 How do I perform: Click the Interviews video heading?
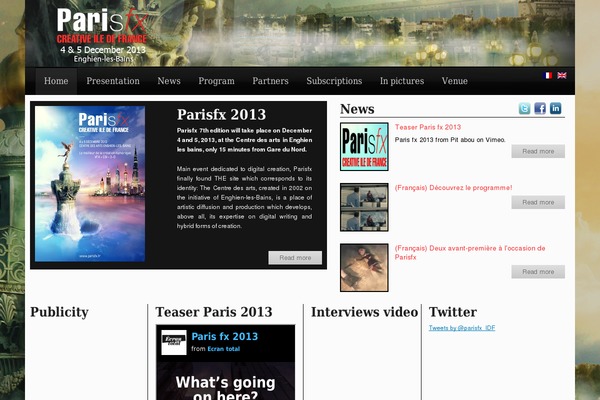click(x=364, y=312)
